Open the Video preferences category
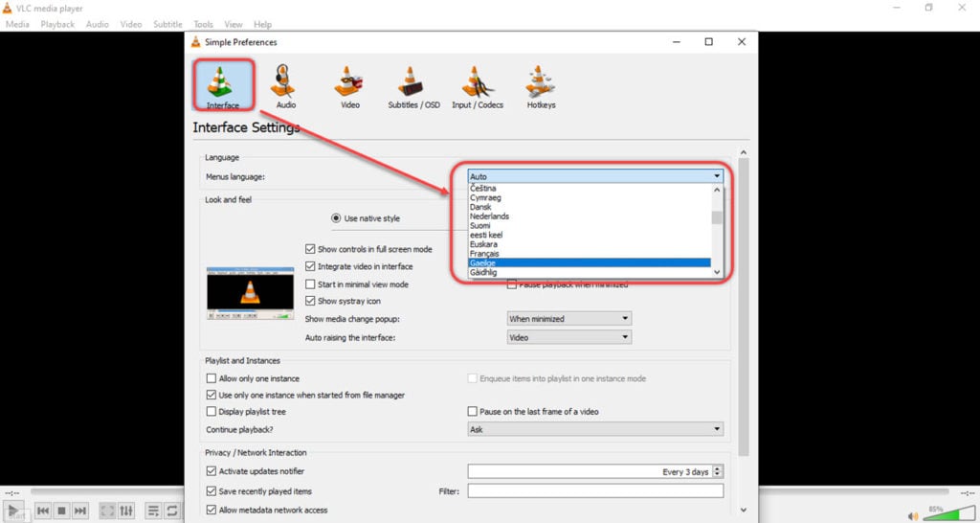Viewport: 980px width, 523px height. click(x=349, y=86)
